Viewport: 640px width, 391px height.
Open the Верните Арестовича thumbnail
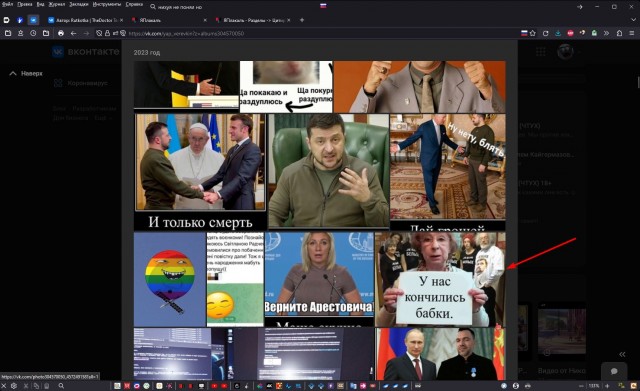pos(319,280)
